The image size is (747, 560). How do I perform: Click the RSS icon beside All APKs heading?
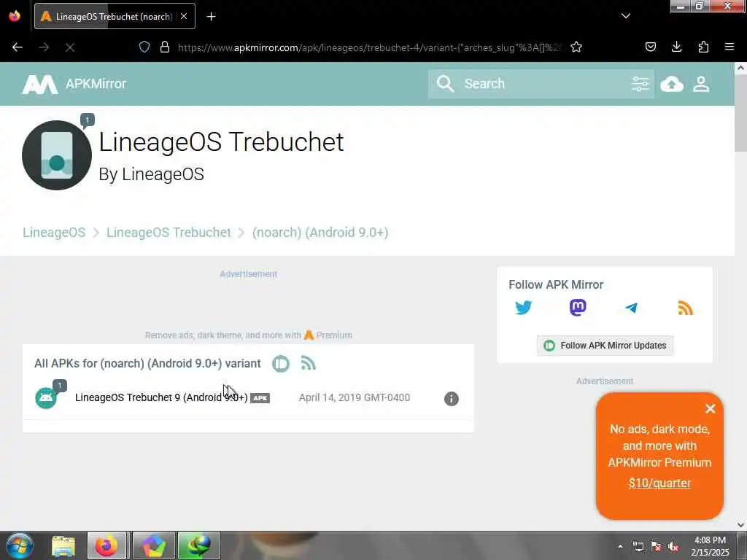[309, 363]
